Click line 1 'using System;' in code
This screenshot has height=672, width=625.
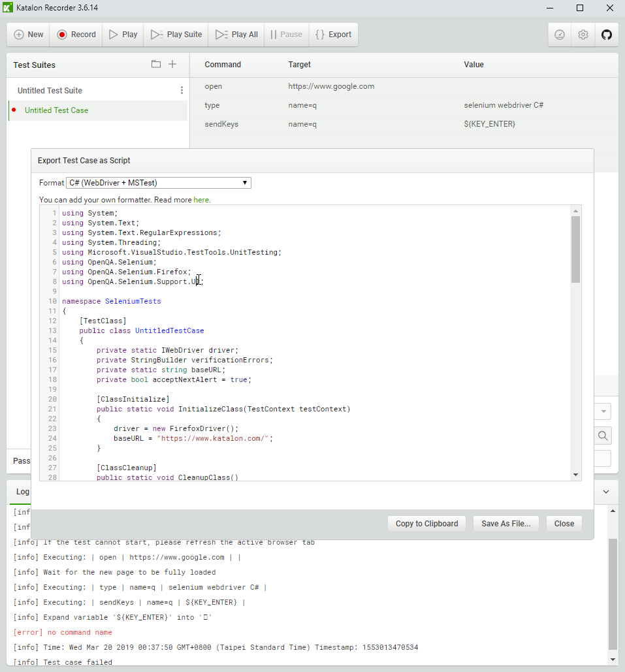(89, 213)
